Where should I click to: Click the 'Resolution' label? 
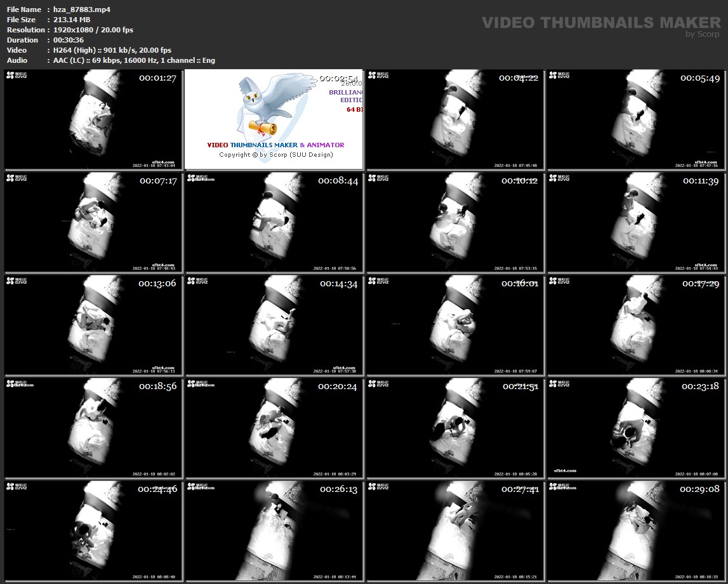25,30
